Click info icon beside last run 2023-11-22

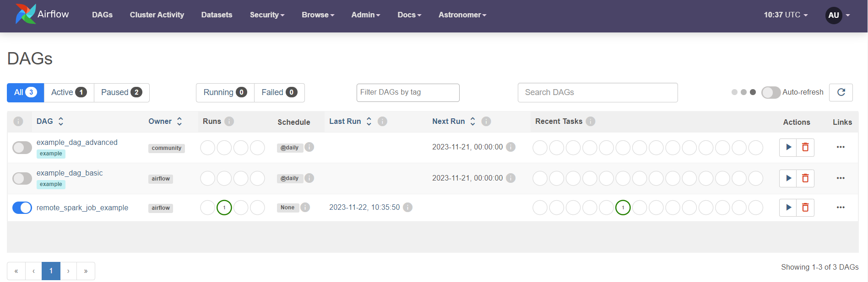(408, 207)
